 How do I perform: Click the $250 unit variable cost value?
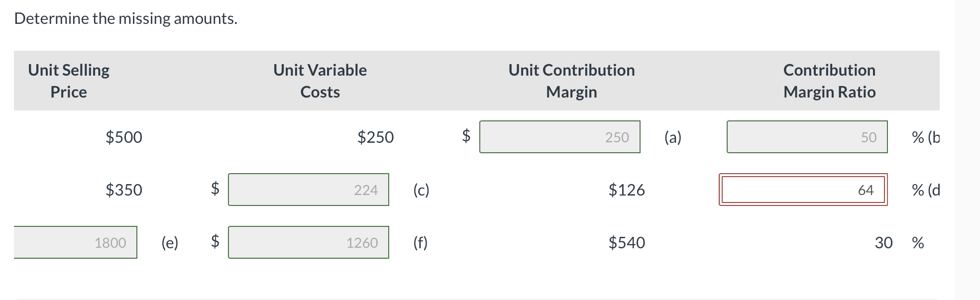(375, 138)
